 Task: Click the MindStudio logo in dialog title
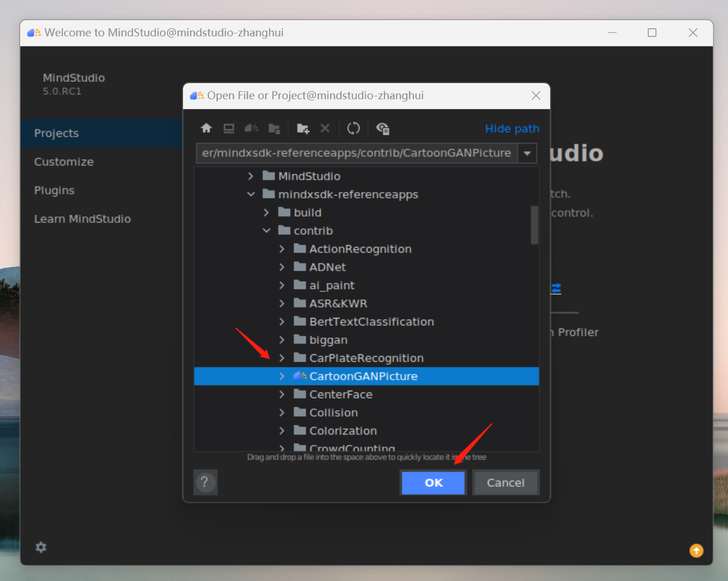click(x=197, y=95)
